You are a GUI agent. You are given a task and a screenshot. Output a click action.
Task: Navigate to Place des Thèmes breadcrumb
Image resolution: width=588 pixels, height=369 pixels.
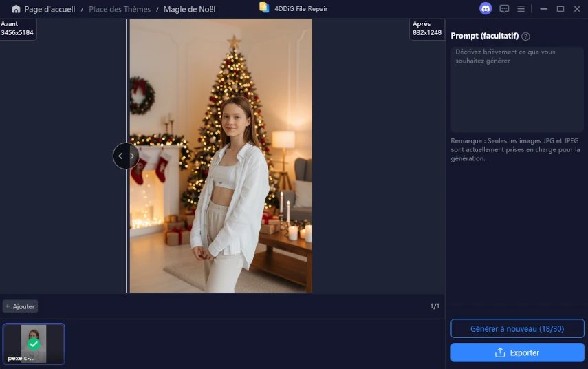coord(120,10)
